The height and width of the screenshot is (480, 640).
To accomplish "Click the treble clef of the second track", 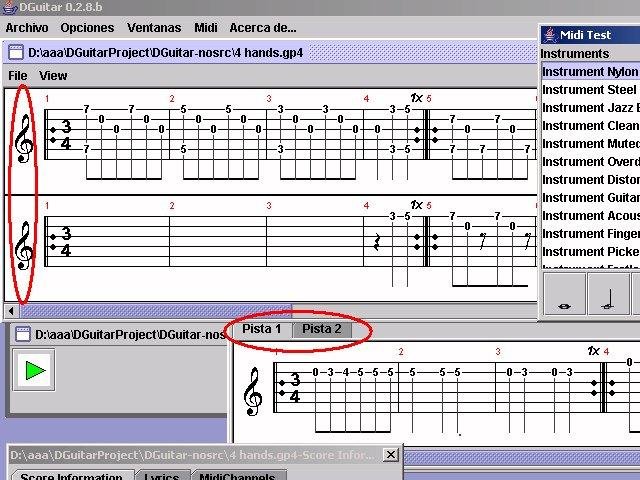I will point(23,246).
